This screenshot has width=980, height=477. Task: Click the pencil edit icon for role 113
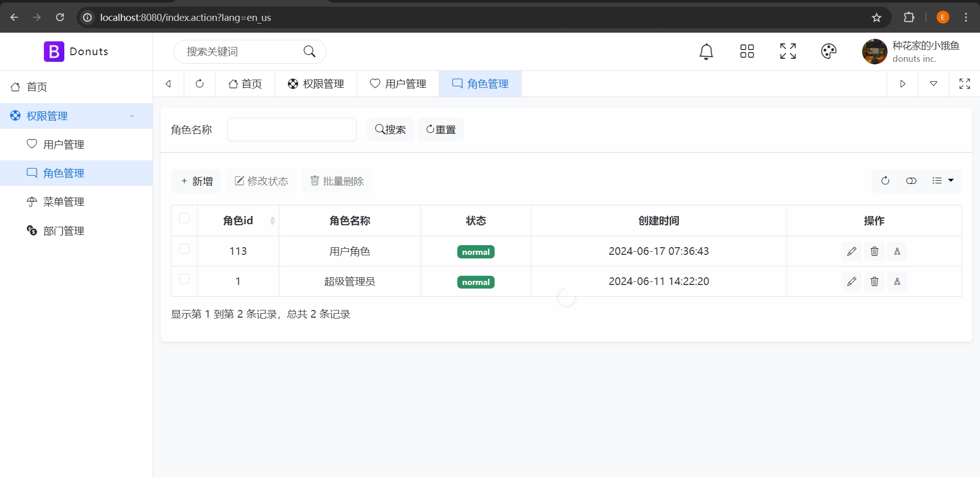pyautogui.click(x=851, y=251)
